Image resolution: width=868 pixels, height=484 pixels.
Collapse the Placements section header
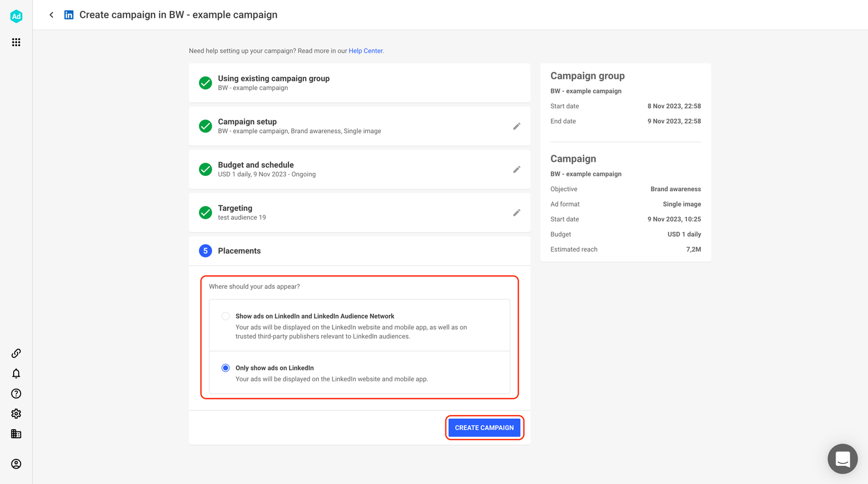tap(359, 251)
